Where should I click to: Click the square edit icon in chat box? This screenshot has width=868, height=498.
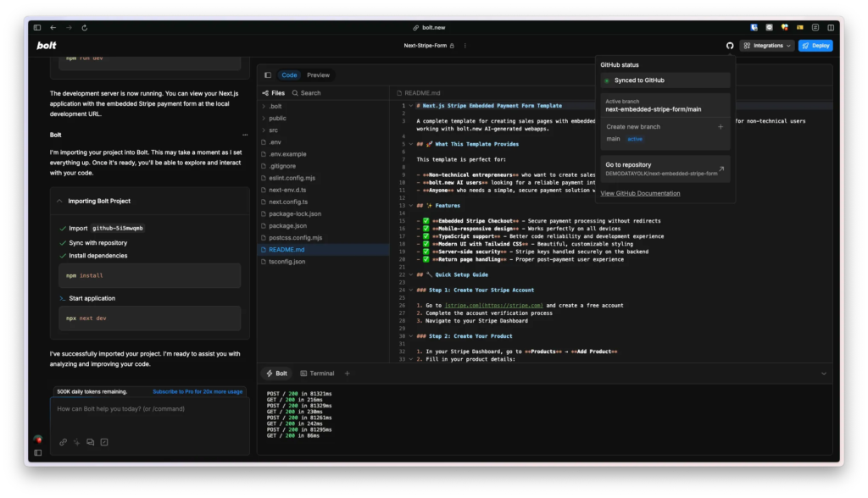104,442
